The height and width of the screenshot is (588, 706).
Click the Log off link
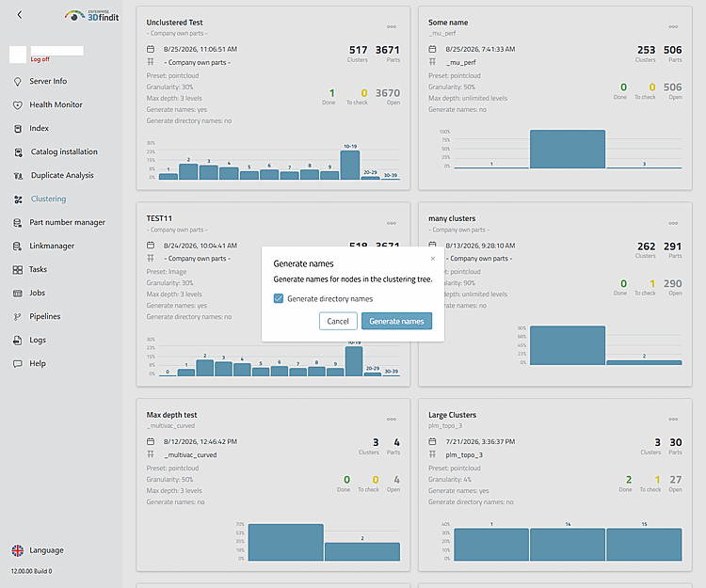click(40, 59)
